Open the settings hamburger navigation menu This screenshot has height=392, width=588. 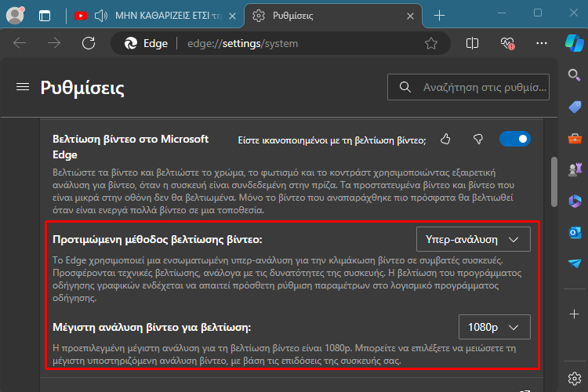23,87
